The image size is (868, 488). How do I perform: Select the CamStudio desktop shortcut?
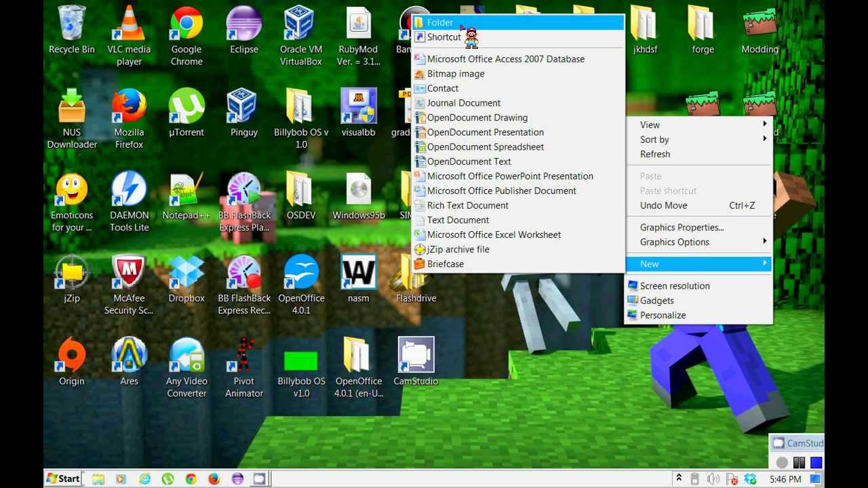[416, 362]
